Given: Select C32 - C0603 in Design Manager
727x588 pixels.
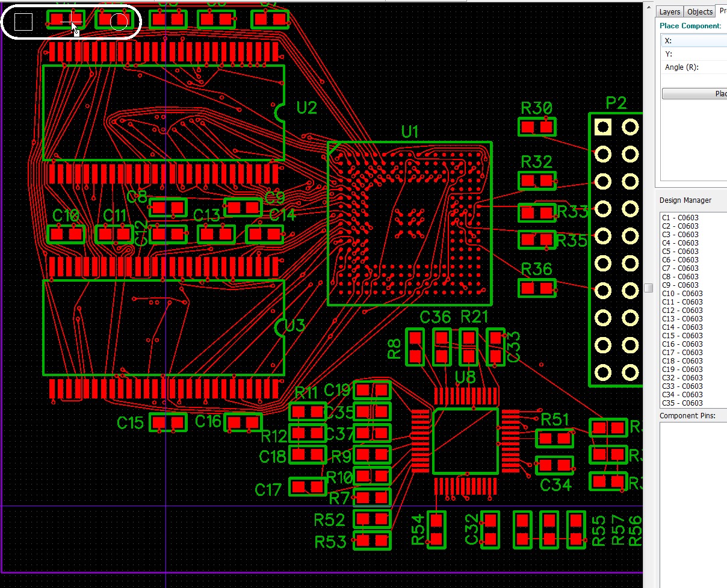Looking at the screenshot, I should (x=682, y=377).
